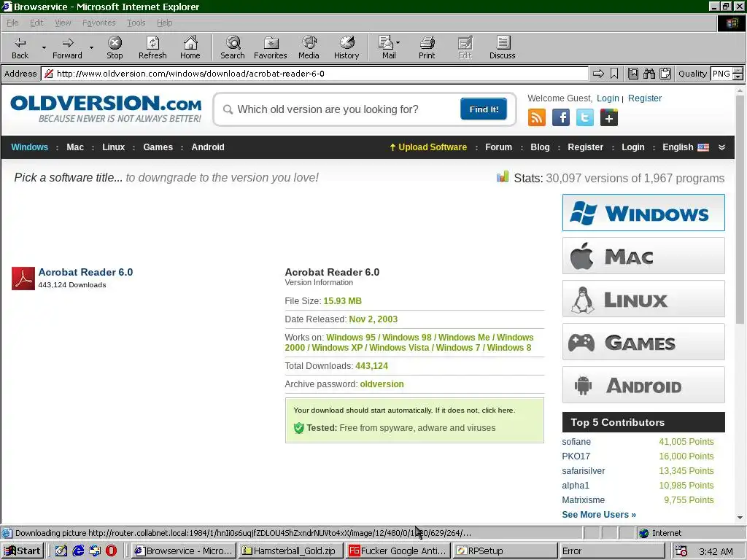
Task: Stop the page from loading
Action: [115, 47]
